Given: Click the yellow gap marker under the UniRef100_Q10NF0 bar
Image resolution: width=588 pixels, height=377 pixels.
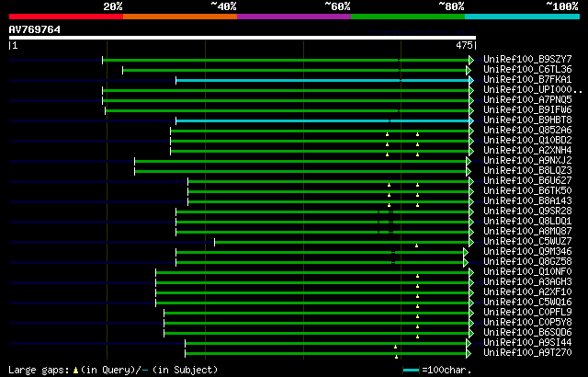Looking at the screenshot, I should (x=417, y=276).
